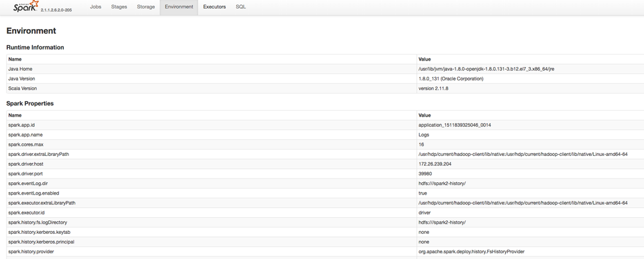Select the Environment tab

(179, 7)
